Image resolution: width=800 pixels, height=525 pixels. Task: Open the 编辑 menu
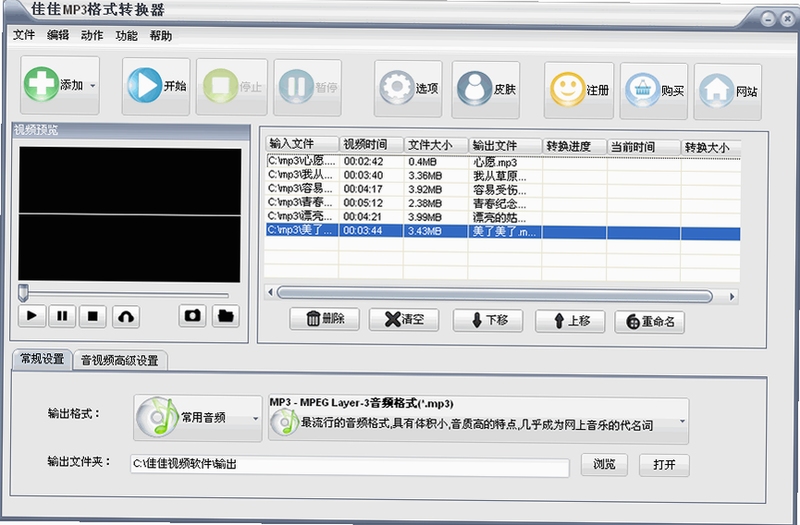(x=58, y=35)
